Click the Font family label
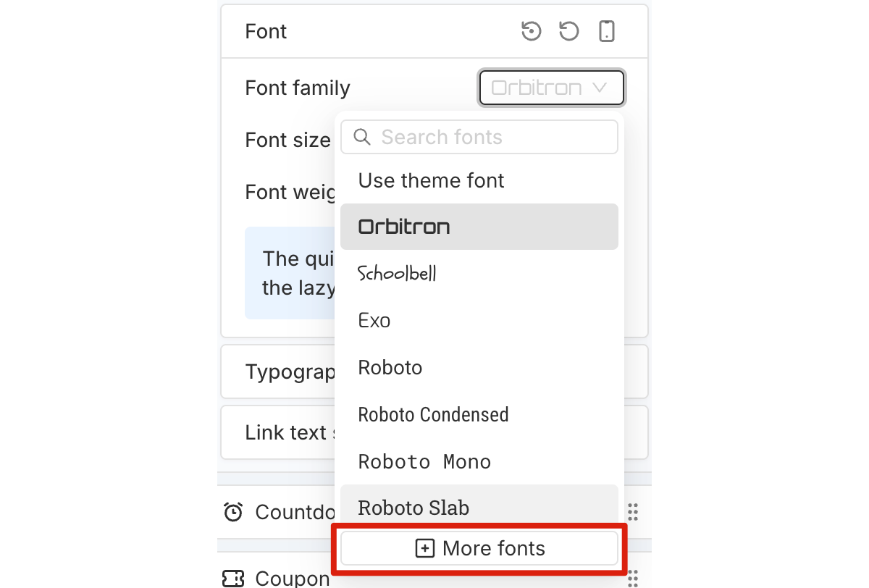The width and height of the screenshot is (869, 588). [x=298, y=88]
